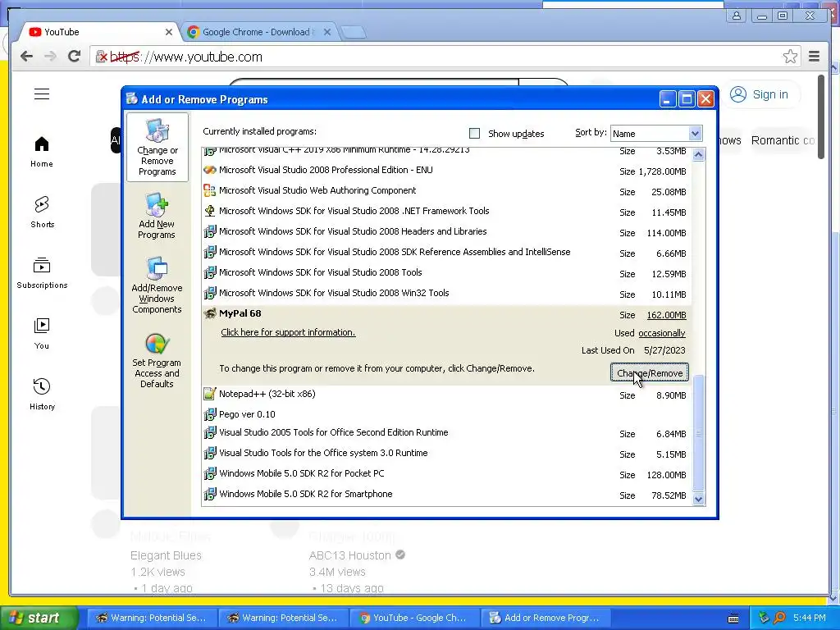Click the Chrome user profile icon
Viewport: 840px width, 630px height.
(x=737, y=16)
